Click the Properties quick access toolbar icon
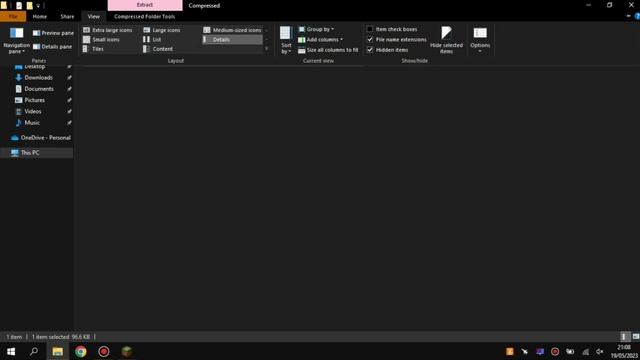The height and width of the screenshot is (360, 640). pyautogui.click(x=19, y=6)
